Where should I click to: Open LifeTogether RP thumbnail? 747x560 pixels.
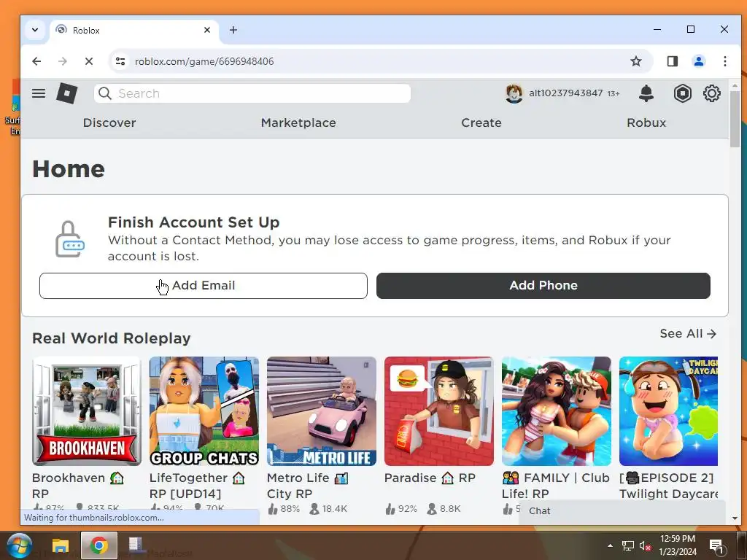pyautogui.click(x=204, y=411)
